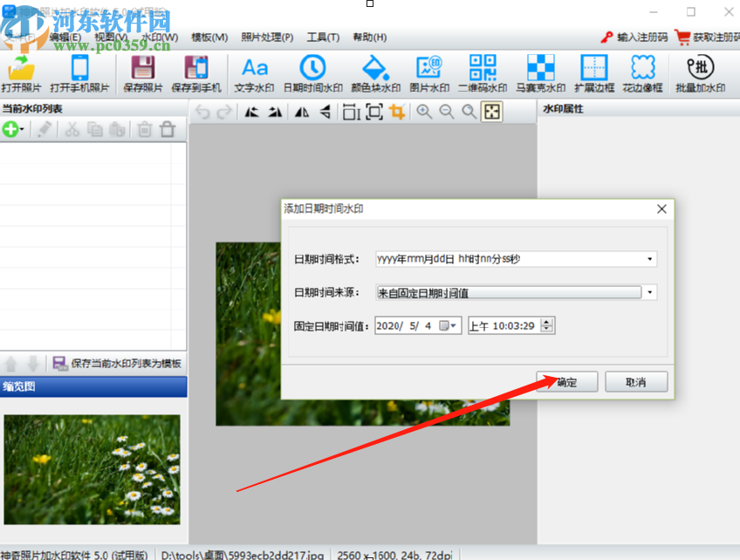Clear all watermarks with the empty trash icon
Image resolution: width=740 pixels, height=560 pixels.
(168, 129)
